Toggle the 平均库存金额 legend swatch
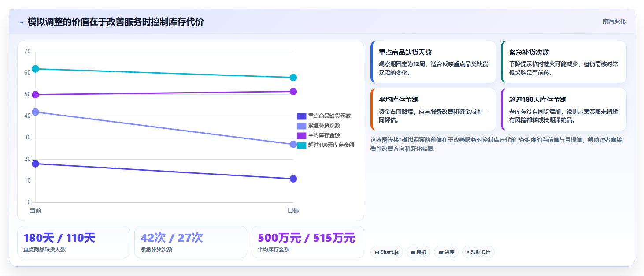This screenshot has width=644, height=276. tap(301, 135)
